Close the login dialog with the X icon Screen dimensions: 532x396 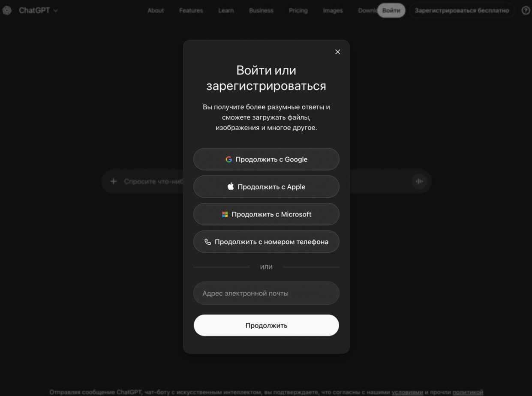pos(337,52)
